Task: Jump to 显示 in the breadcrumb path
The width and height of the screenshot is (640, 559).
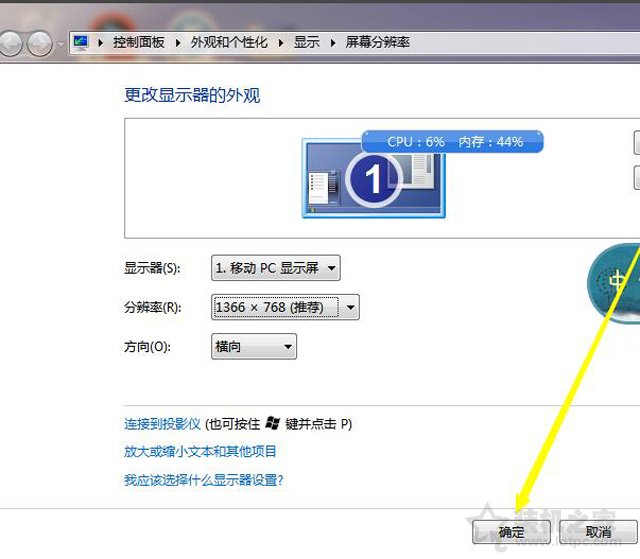Action: (307, 43)
